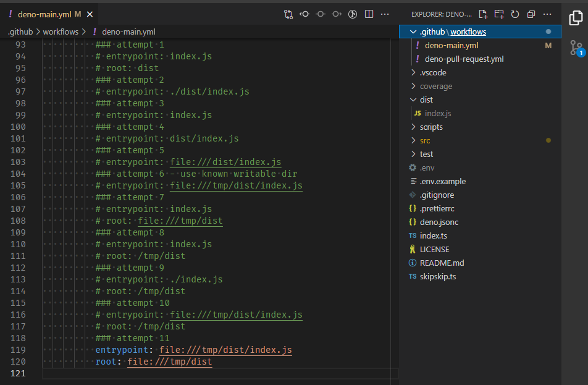Open deno-pull-request.yml in Explorer
This screenshot has height=385, width=588.
tap(480, 59)
